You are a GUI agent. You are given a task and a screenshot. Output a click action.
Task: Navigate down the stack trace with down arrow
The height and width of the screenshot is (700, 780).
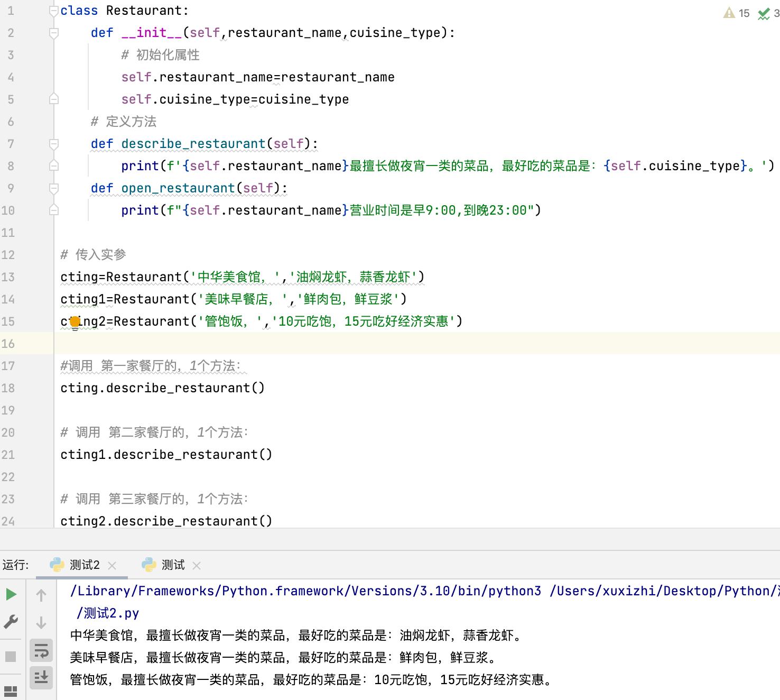point(41,622)
